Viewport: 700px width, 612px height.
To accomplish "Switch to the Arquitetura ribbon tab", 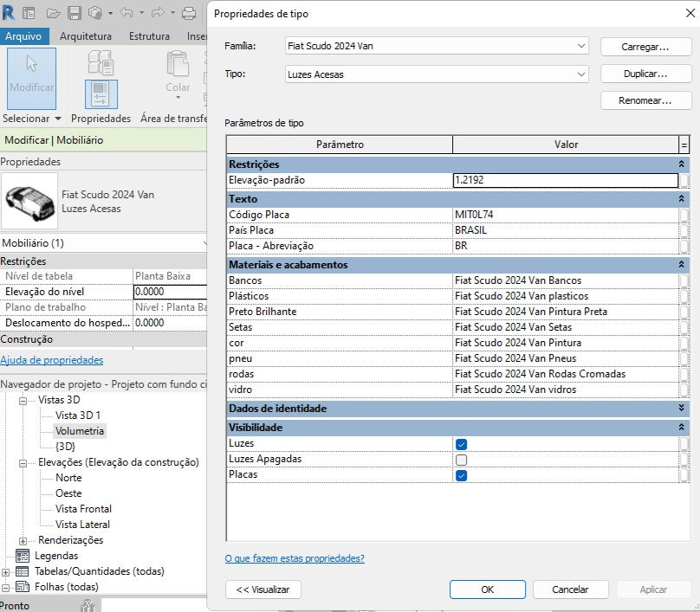I will click(86, 36).
